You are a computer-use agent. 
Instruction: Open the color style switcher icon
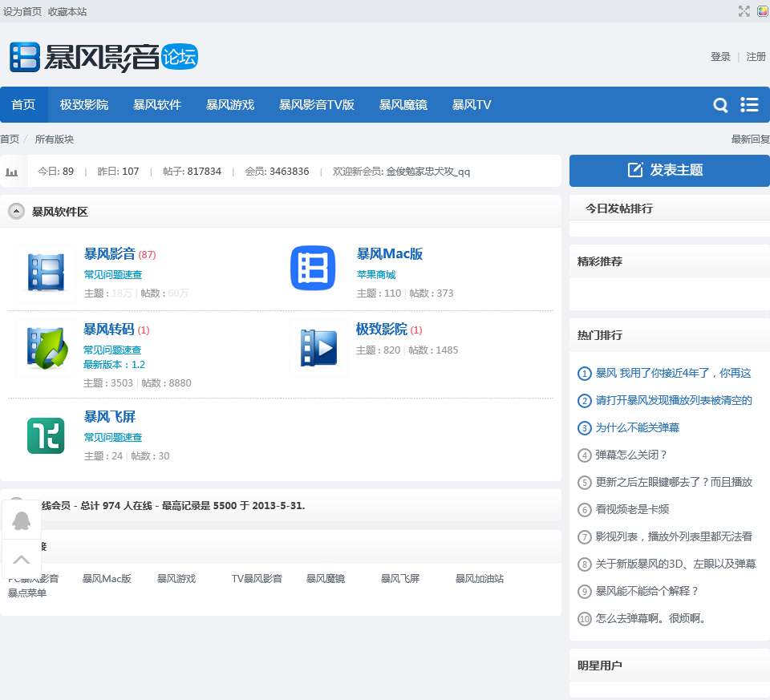[x=762, y=11]
